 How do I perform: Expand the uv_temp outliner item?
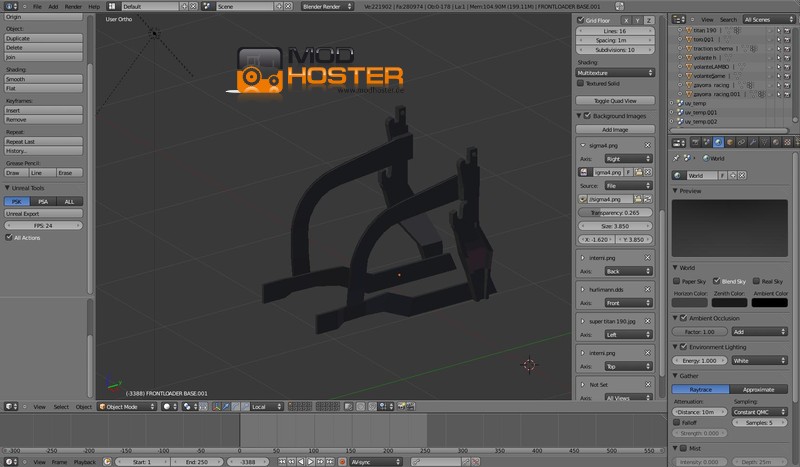click(x=671, y=103)
